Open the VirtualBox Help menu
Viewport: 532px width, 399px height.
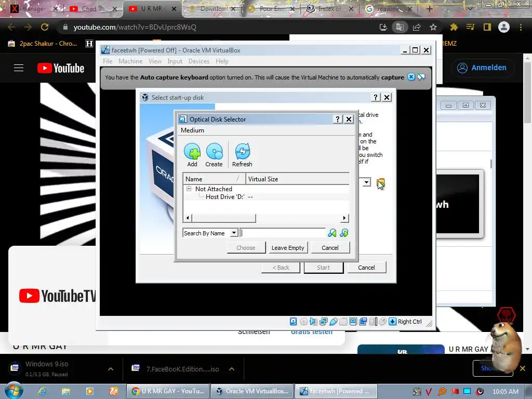[222, 61]
